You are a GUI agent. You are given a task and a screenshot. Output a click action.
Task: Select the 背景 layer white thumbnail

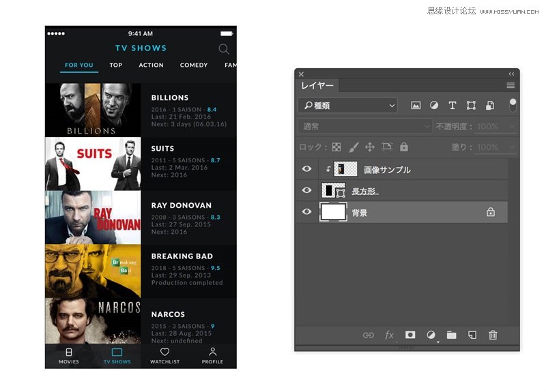pyautogui.click(x=333, y=212)
